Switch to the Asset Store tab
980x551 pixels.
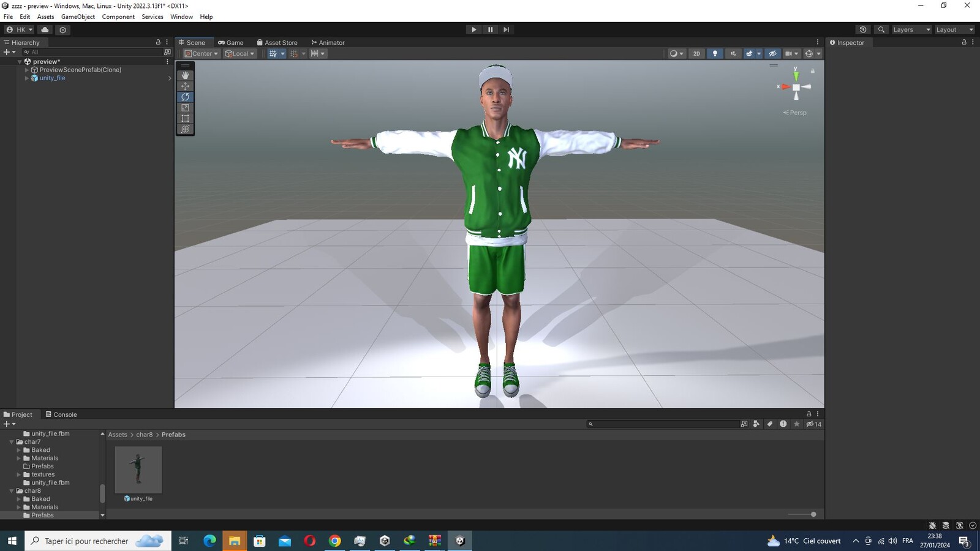click(277, 42)
